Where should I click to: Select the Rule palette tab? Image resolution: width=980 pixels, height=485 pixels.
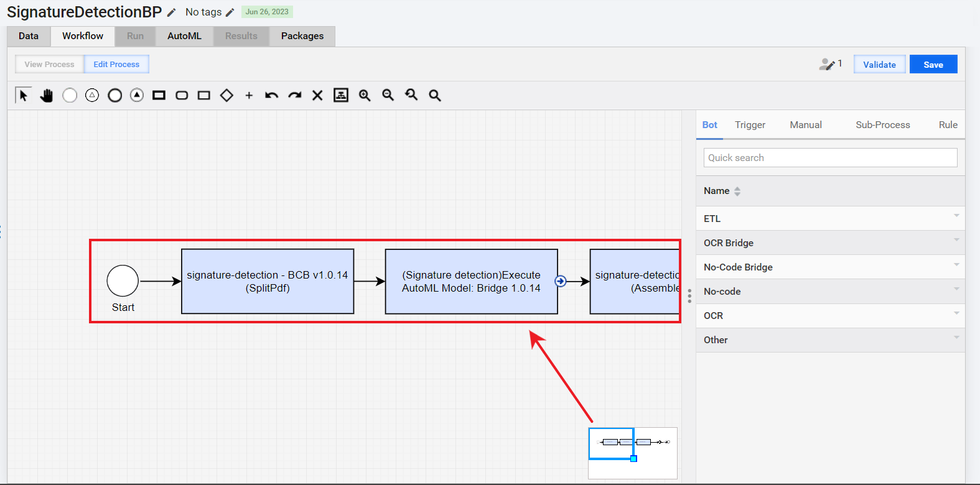[948, 125]
